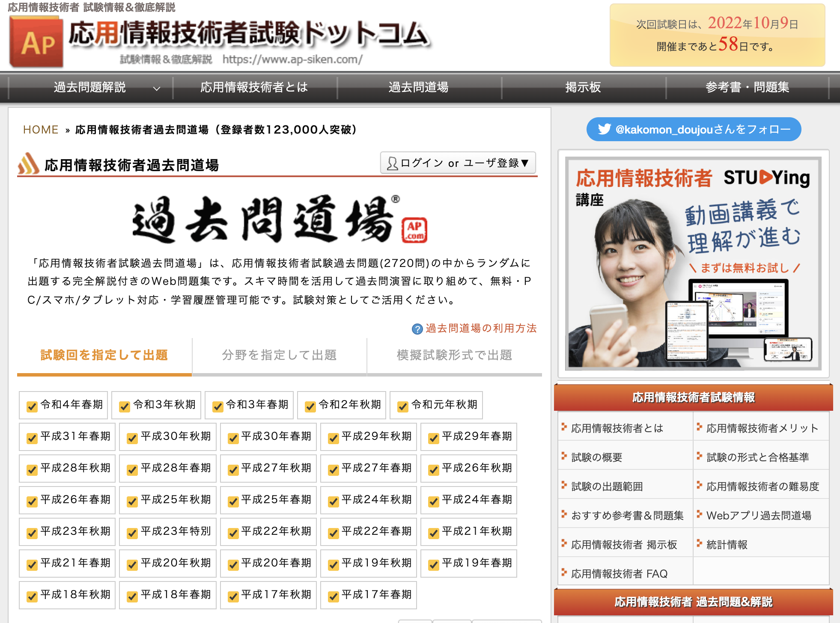
Task: Switch to the 分野を指定して出題 tab
Action: [279, 355]
